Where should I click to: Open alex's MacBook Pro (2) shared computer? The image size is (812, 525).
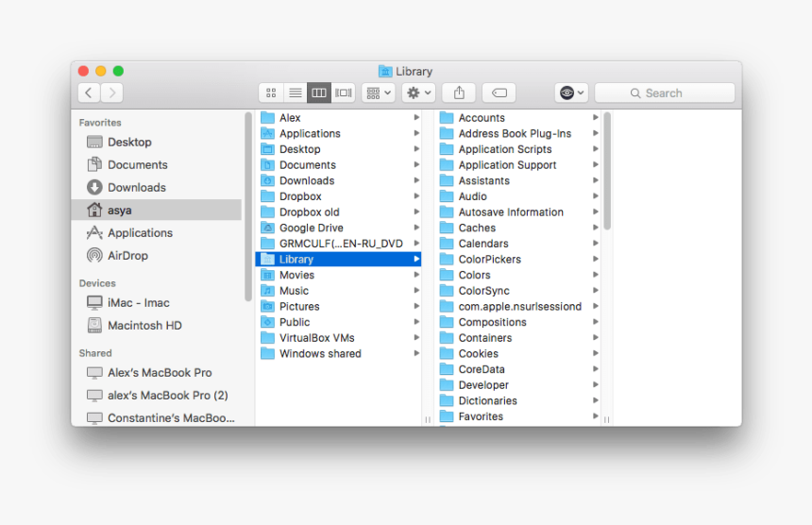point(157,396)
